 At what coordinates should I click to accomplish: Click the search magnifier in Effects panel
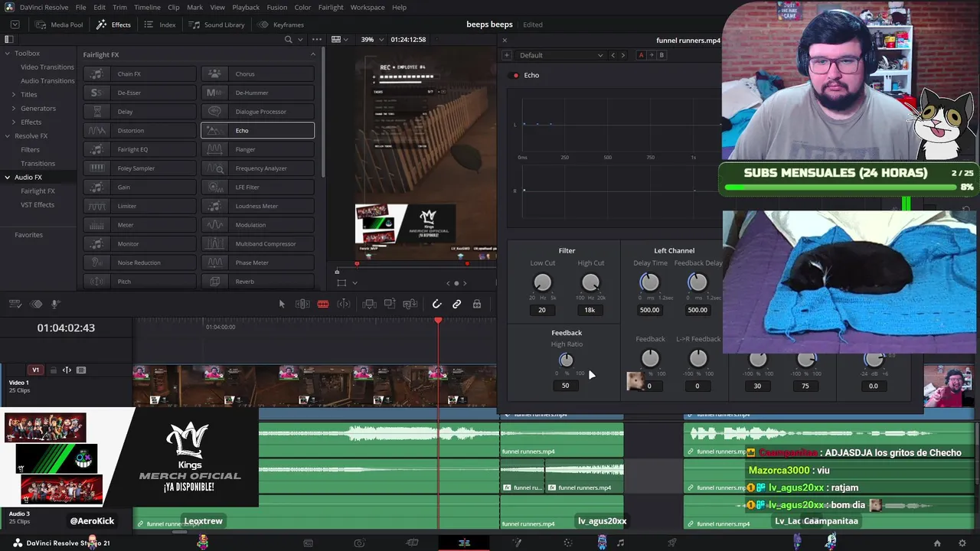click(289, 40)
